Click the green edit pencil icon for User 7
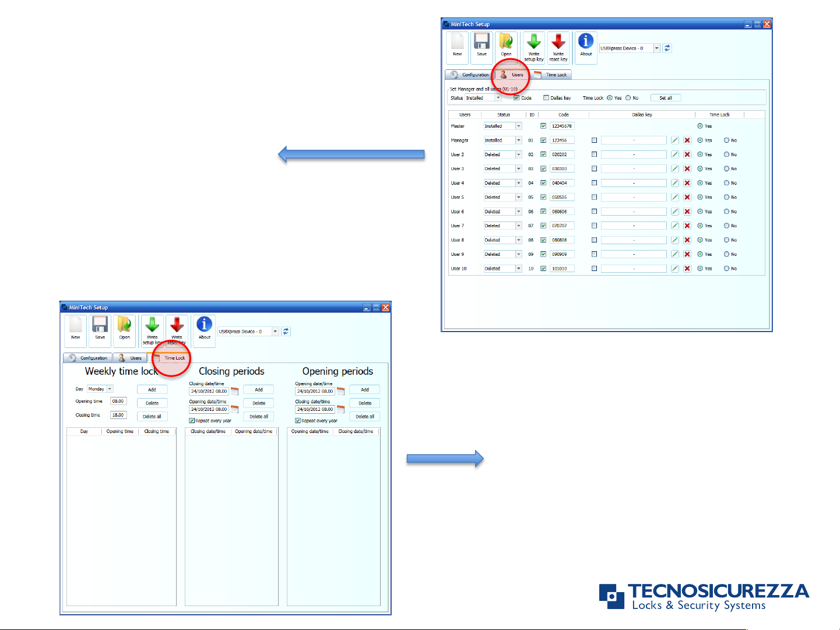 [674, 226]
